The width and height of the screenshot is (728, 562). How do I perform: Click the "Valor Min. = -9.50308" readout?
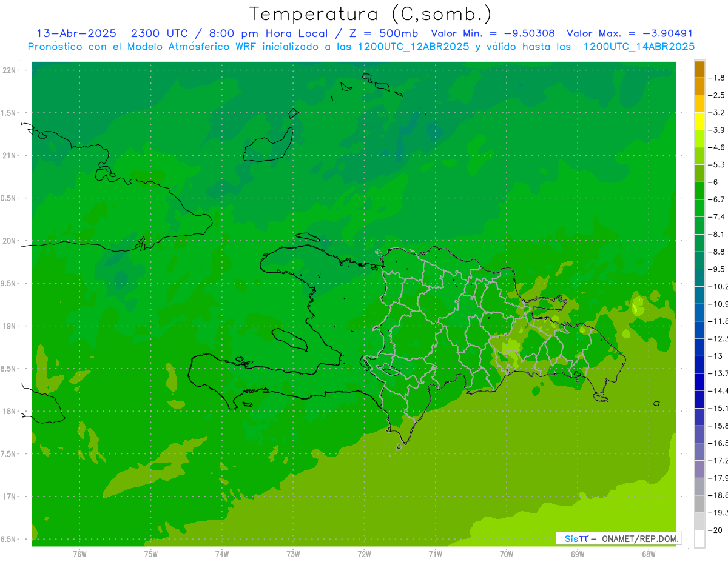(493, 34)
